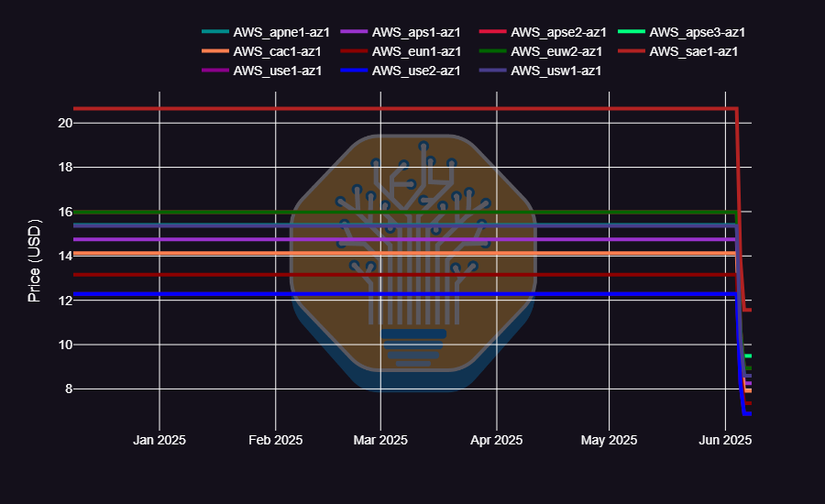Hide the AWS_apse2-az1 trace
Image resolution: width=825 pixels, height=504 pixels.
[x=543, y=32]
